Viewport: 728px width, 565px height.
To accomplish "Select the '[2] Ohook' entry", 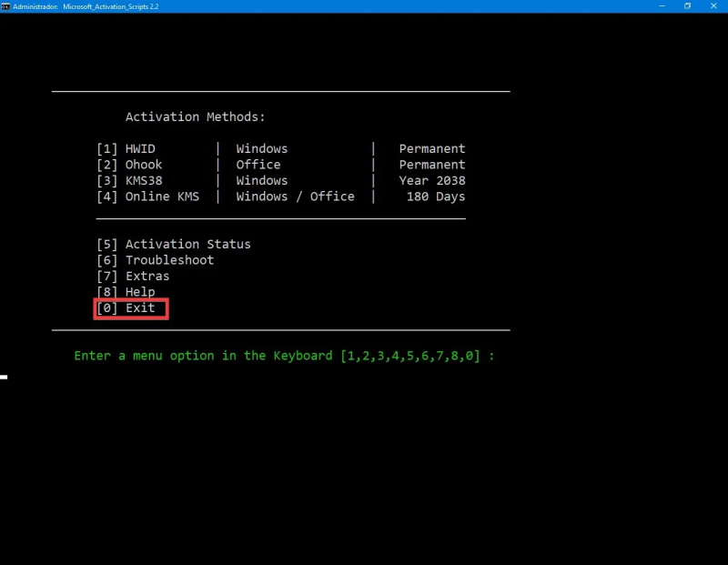I will coord(129,165).
